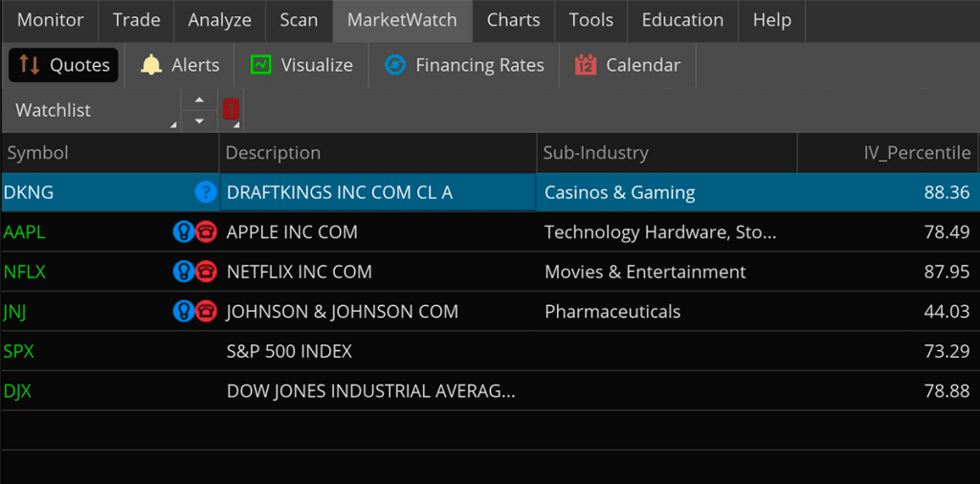Open the red number 1 link color dropdown
The width and height of the screenshot is (980, 484).
click(232, 110)
